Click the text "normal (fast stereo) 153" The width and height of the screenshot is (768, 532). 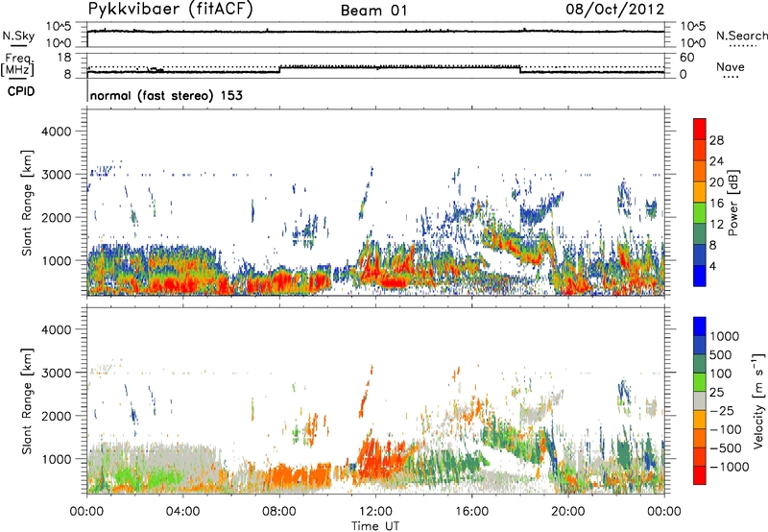(x=166, y=96)
